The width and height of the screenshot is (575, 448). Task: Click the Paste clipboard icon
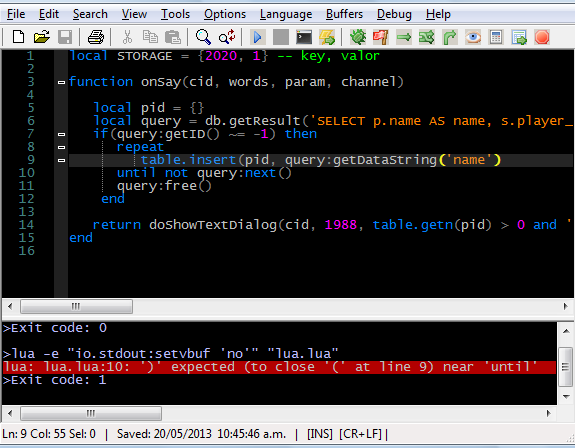[173, 37]
